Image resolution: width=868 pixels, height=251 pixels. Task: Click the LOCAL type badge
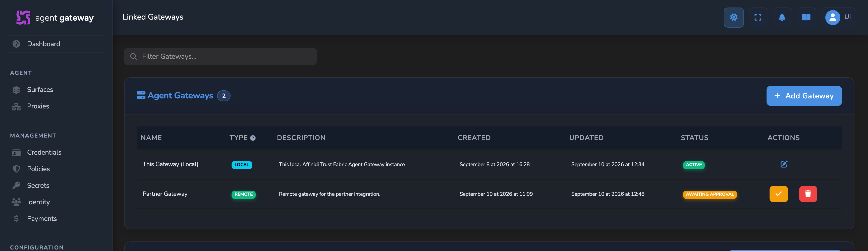[x=242, y=165]
